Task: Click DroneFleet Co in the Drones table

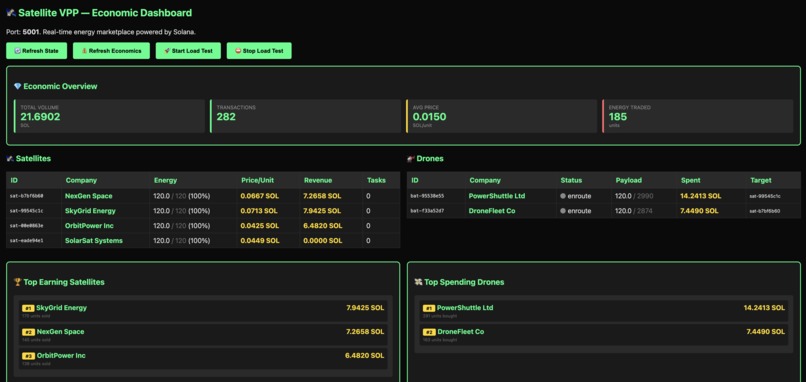Action: [x=492, y=211]
